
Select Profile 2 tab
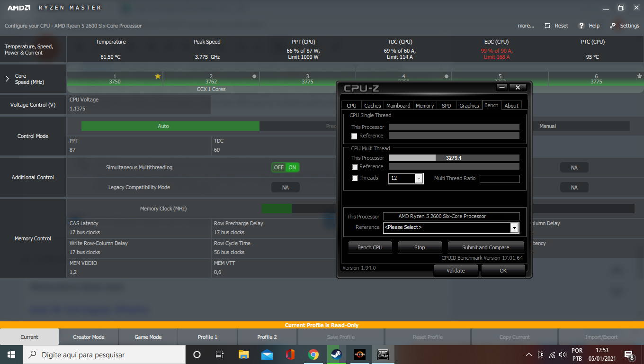point(267,337)
